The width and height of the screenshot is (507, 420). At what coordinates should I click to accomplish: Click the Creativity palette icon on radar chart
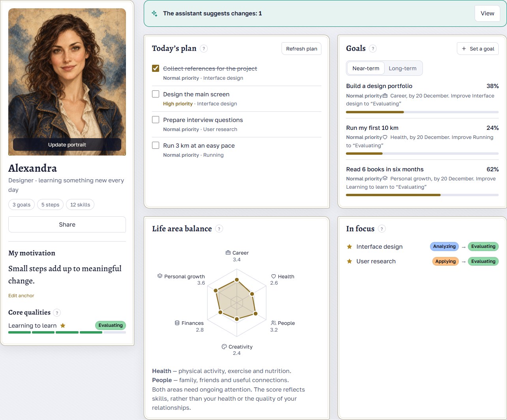point(224,347)
